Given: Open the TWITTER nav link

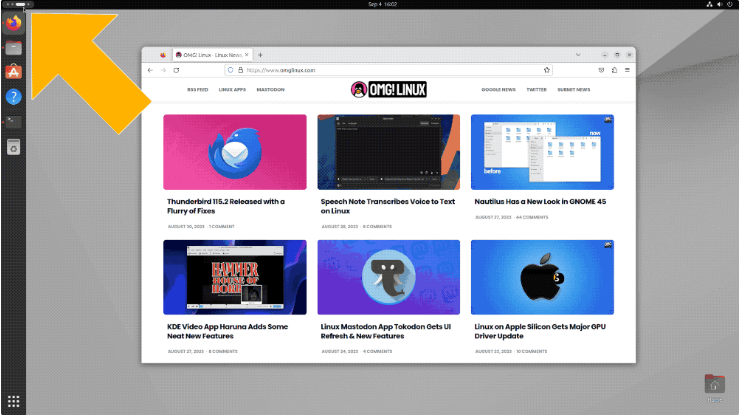Looking at the screenshot, I should pyautogui.click(x=537, y=90).
